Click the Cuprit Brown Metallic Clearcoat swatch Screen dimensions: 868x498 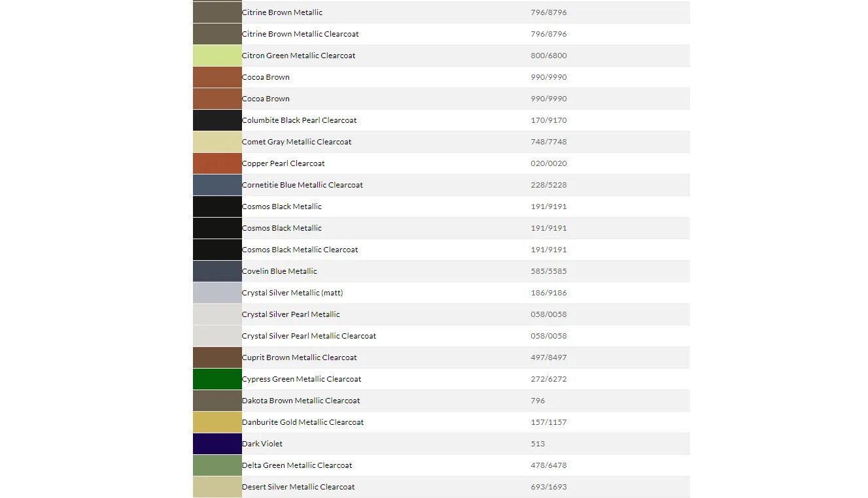click(217, 357)
